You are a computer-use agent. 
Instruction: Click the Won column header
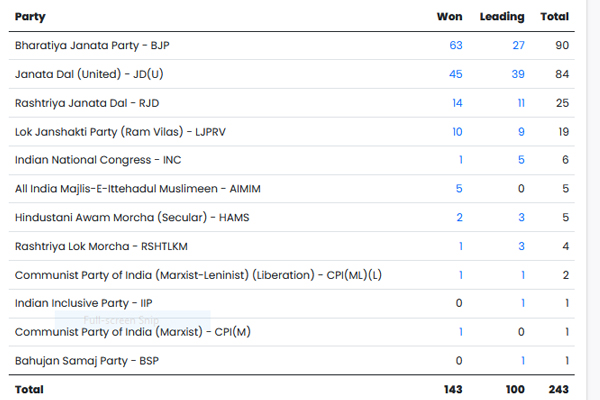(x=449, y=17)
